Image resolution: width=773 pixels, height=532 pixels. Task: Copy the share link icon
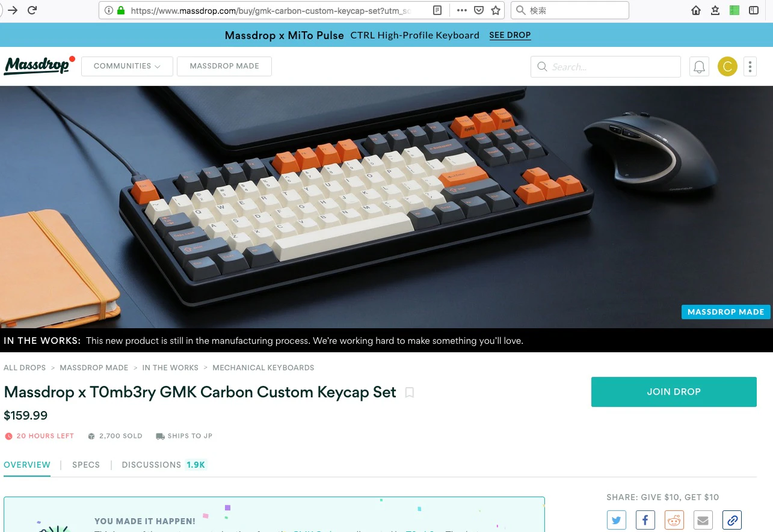click(x=732, y=520)
